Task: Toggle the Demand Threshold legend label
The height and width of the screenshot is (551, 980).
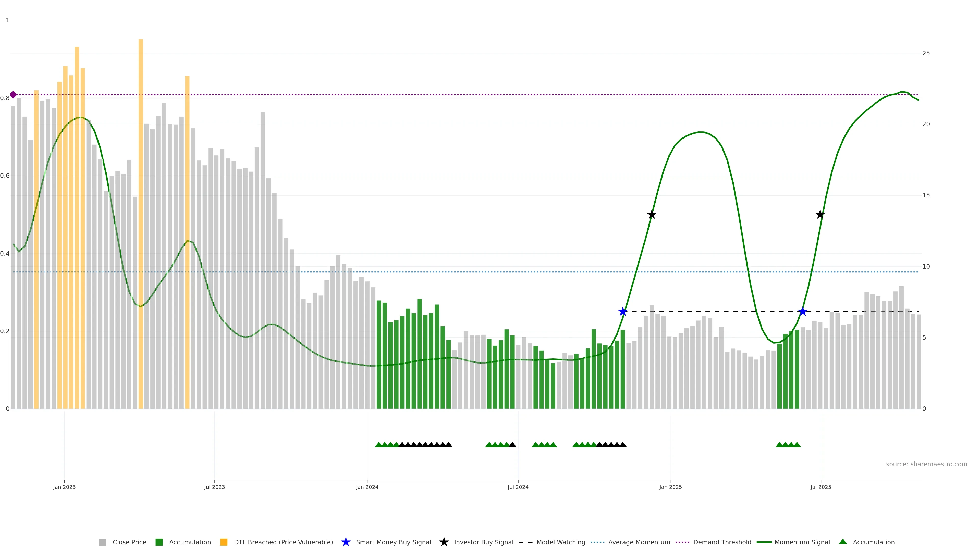Action: tap(722, 542)
